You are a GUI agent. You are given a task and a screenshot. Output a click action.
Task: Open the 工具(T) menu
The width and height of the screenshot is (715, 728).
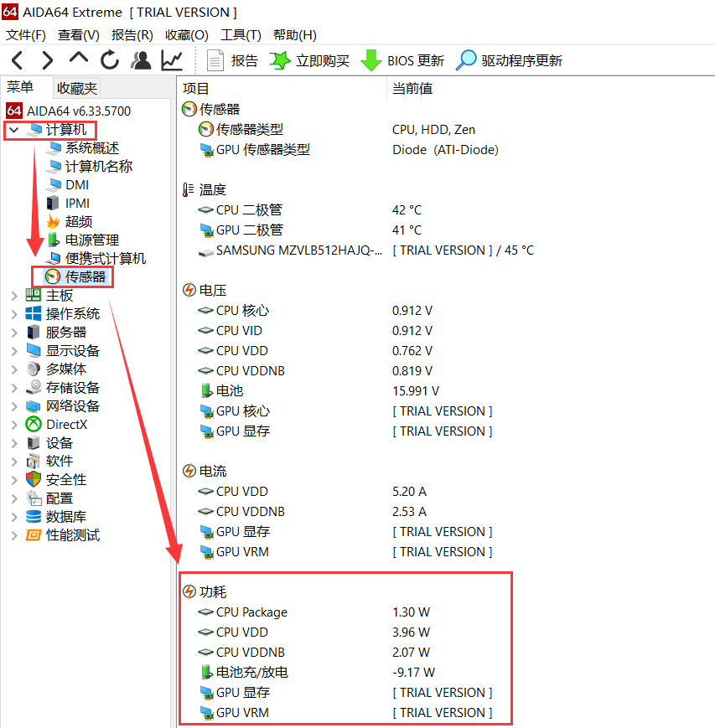241,34
